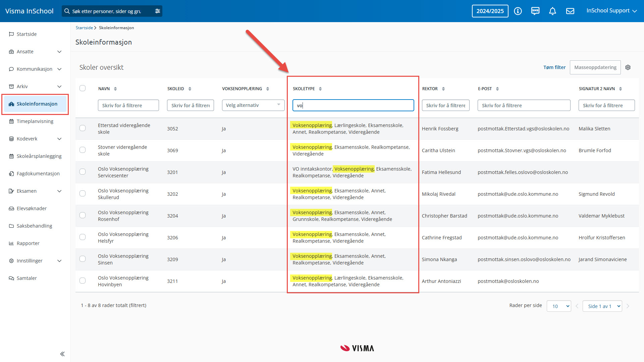Open the information icon in the header
Image resolution: width=644 pixels, height=362 pixels.
coord(518,11)
